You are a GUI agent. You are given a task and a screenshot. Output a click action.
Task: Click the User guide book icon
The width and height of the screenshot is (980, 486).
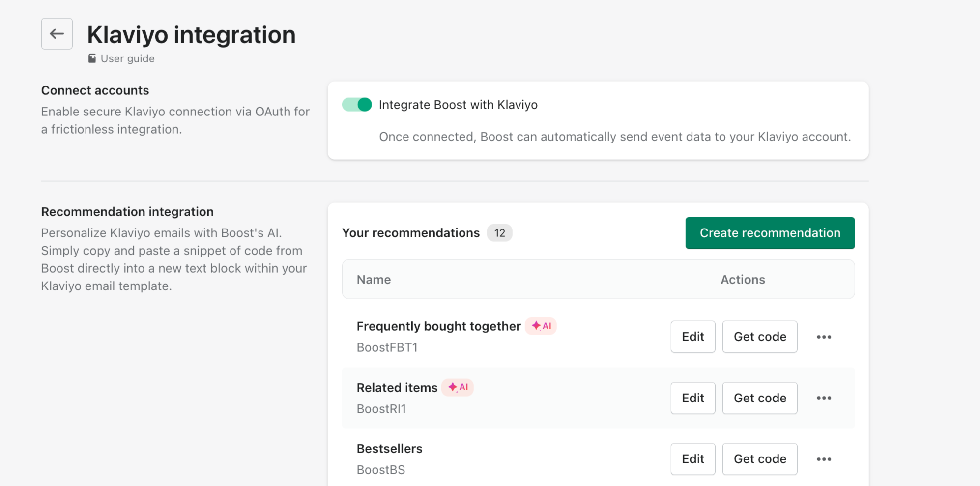click(92, 58)
